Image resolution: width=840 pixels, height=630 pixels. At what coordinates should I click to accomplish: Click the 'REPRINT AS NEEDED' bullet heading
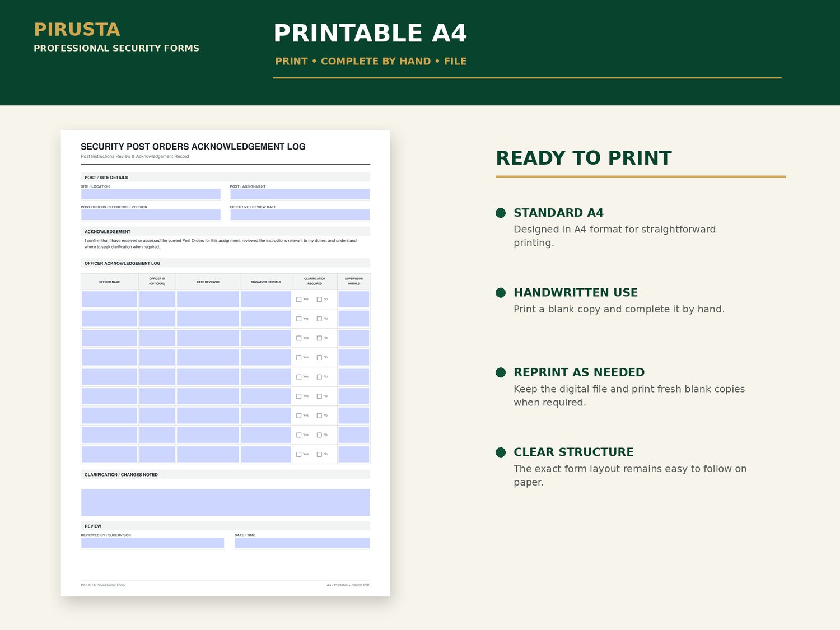coord(579,372)
